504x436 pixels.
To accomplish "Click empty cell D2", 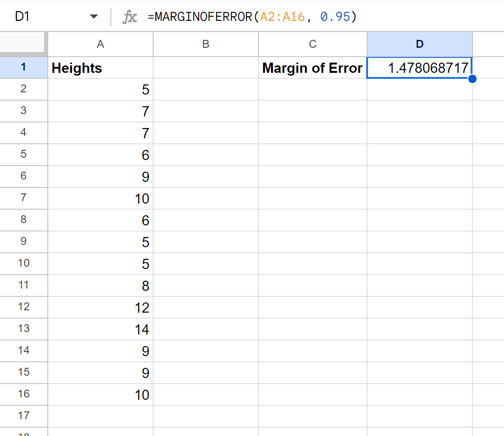I will point(420,90).
